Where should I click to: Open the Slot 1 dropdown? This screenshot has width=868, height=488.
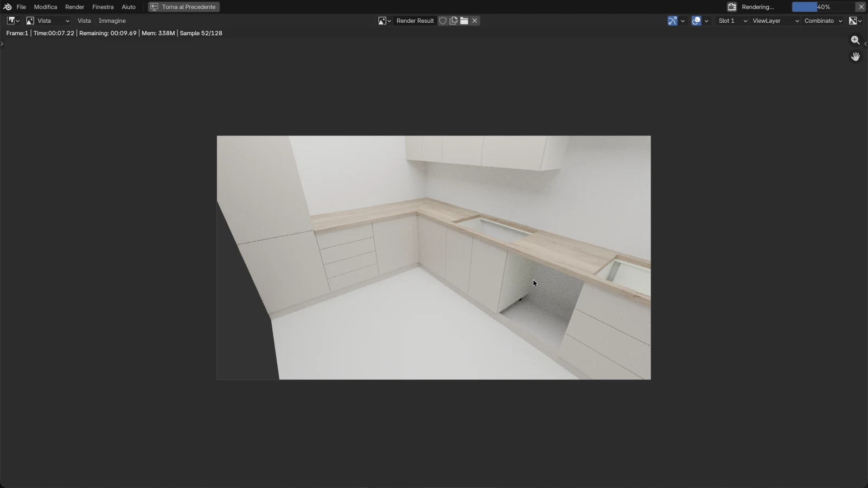pos(732,21)
